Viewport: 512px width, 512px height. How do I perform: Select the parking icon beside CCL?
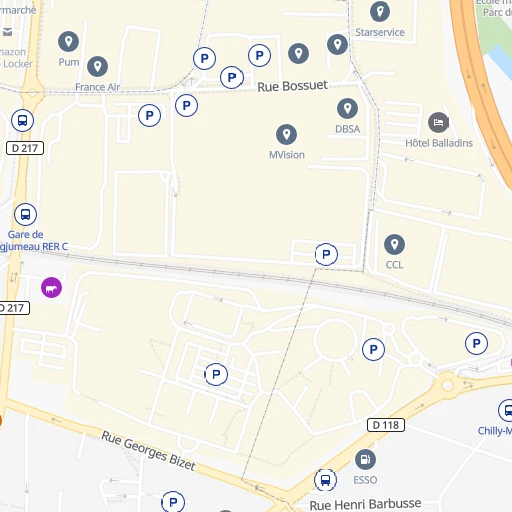326,254
